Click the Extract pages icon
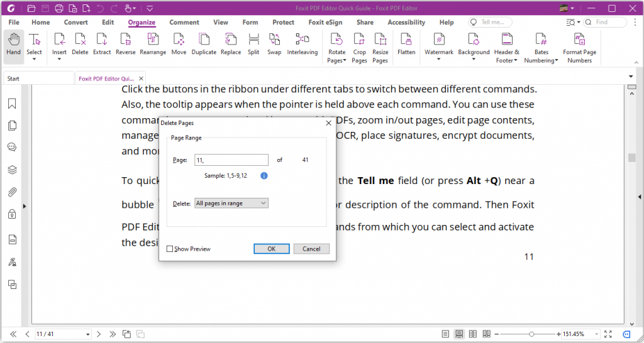This screenshot has height=343, width=644. [x=102, y=45]
